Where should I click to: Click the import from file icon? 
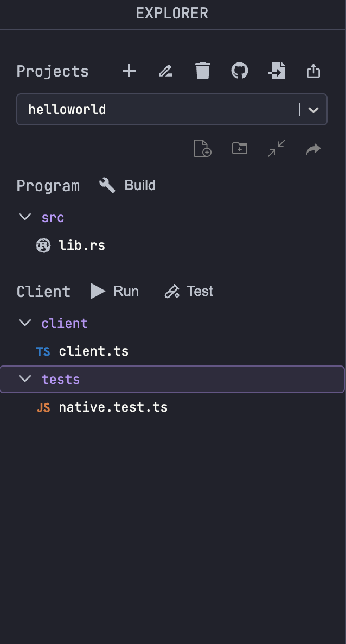(277, 71)
